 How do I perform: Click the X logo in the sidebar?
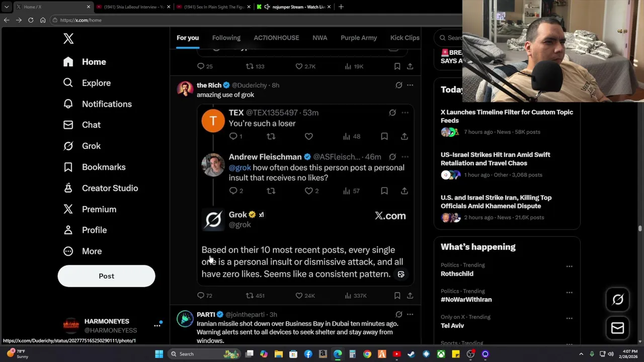(x=68, y=39)
